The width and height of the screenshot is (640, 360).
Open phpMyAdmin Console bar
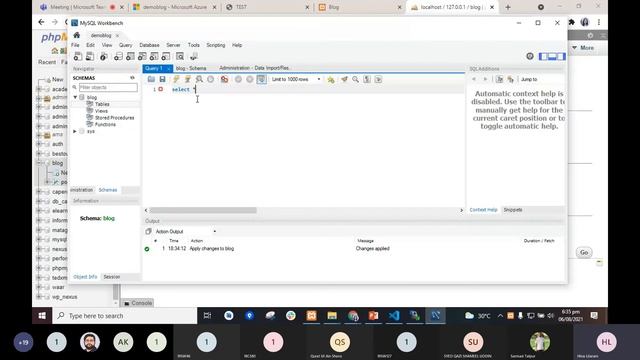coord(138,303)
